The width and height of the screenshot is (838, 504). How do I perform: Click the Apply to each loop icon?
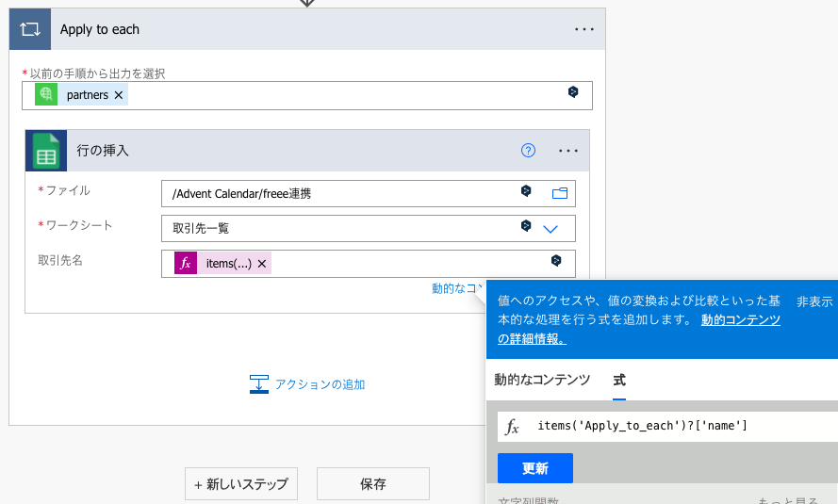click(30, 29)
